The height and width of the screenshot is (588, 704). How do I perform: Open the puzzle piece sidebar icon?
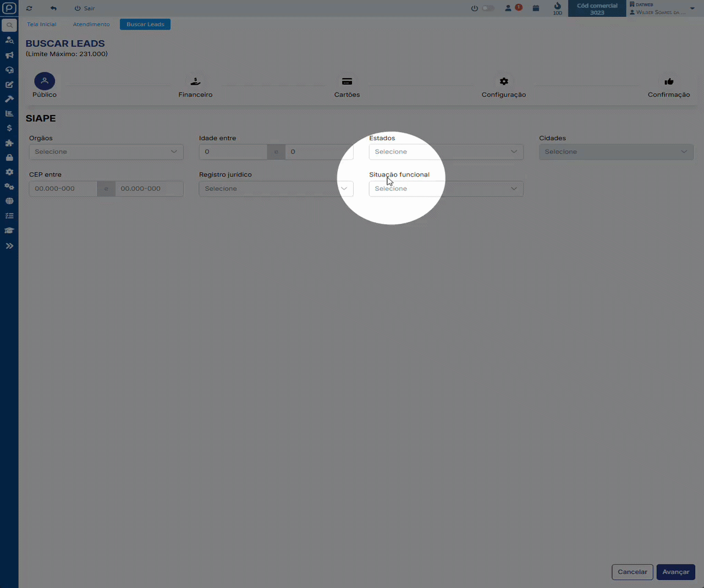pos(9,143)
